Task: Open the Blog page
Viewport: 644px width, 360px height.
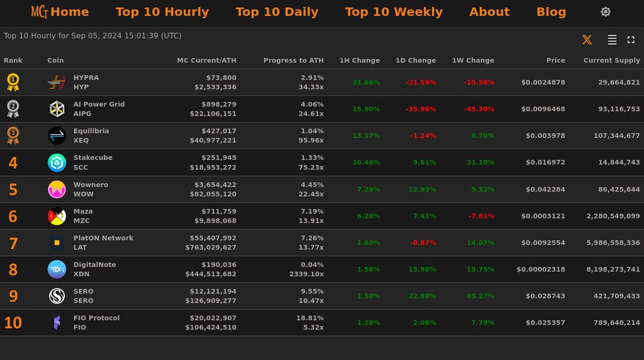Action: pyautogui.click(x=551, y=12)
